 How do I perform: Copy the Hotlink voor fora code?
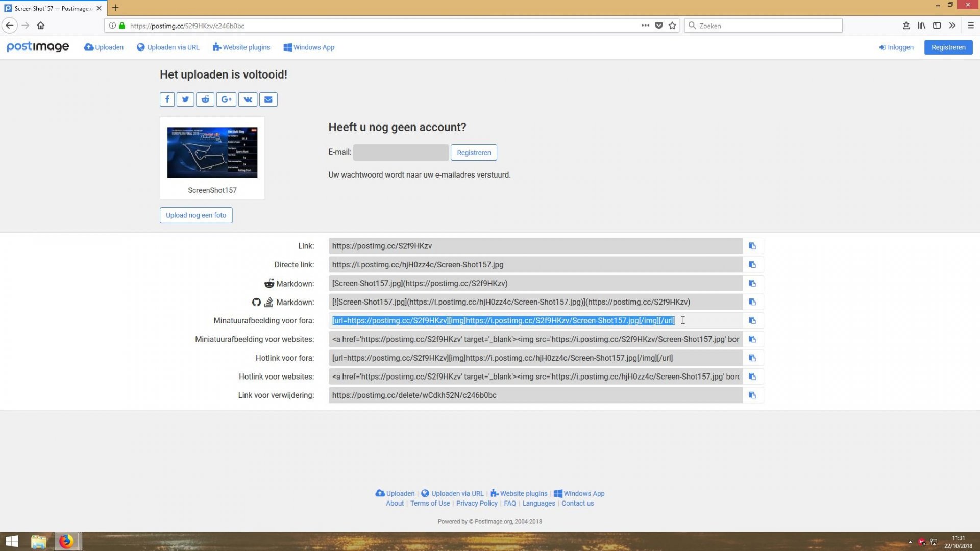coord(752,358)
